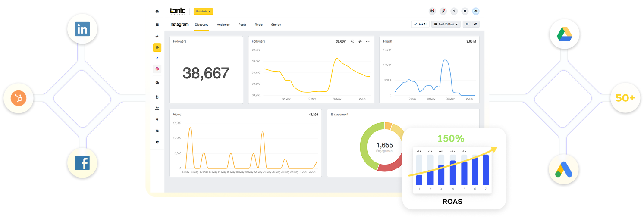Viewport: 644px width, 218px height.
Task: Open the notifications bell
Action: click(465, 11)
